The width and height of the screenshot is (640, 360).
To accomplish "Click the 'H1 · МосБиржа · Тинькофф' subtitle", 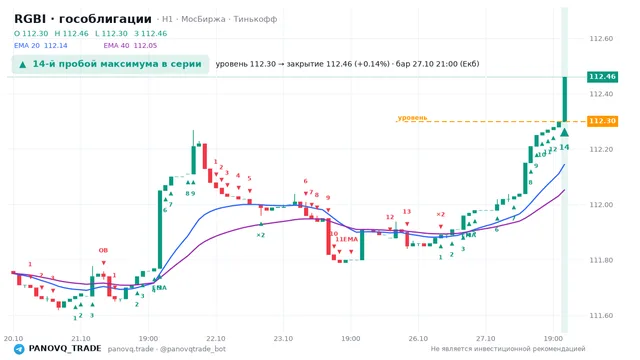I will click(220, 19).
